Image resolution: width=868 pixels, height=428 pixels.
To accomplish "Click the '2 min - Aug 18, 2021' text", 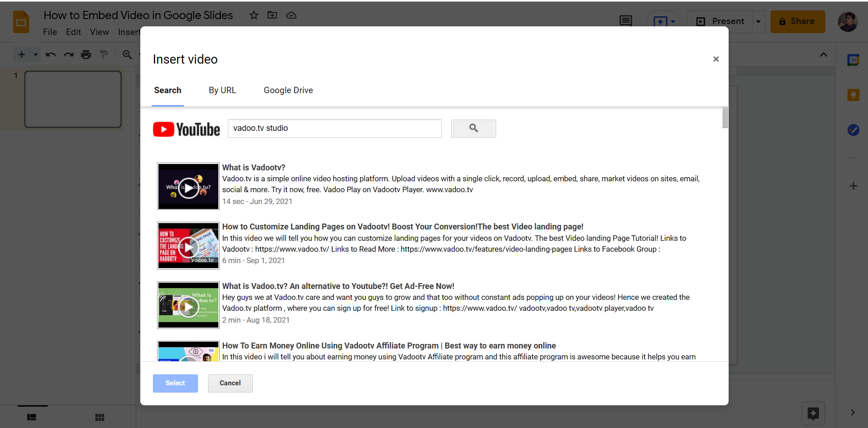I will tap(256, 320).
